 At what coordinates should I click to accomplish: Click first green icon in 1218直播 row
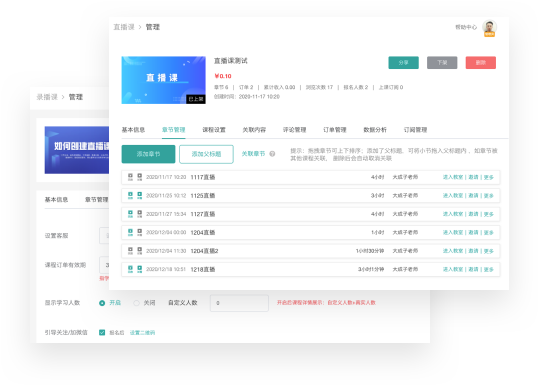(x=130, y=269)
